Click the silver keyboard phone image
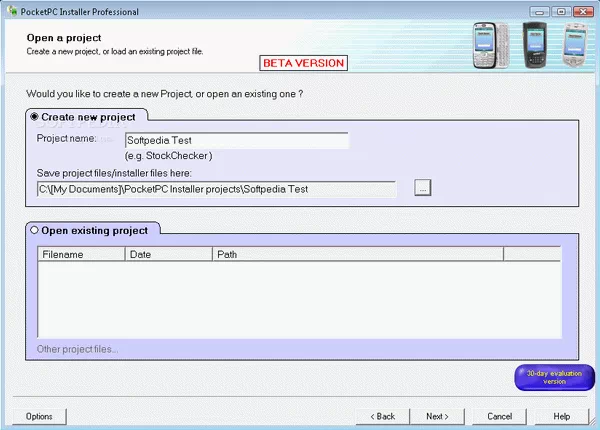Image resolution: width=600 pixels, height=430 pixels. [490, 46]
